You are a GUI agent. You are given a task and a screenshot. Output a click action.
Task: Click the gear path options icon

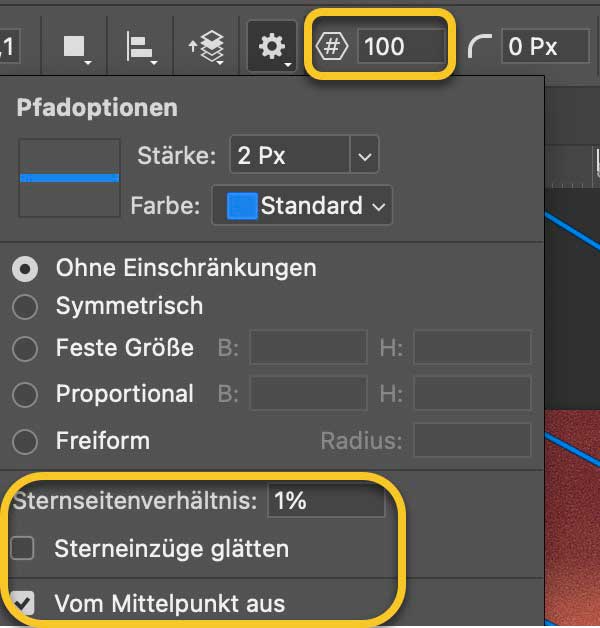point(272,47)
